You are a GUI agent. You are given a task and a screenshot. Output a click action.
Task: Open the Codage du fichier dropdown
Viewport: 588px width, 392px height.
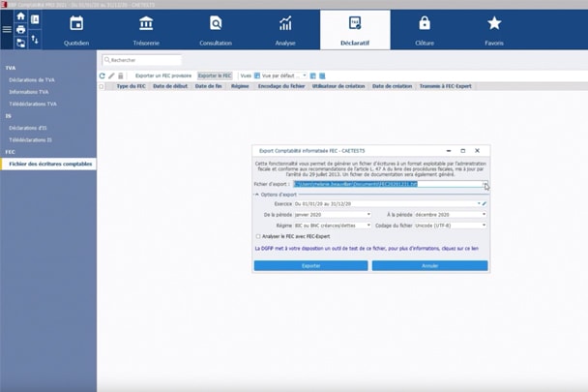coord(483,226)
